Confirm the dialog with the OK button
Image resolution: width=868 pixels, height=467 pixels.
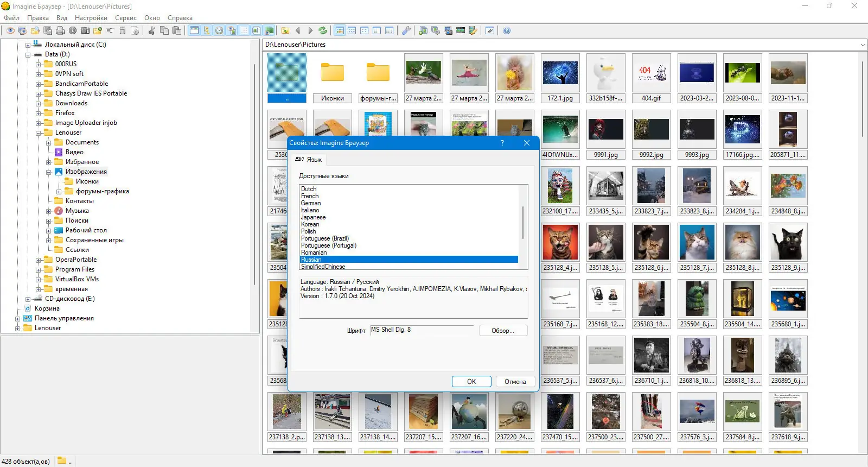coord(471,382)
